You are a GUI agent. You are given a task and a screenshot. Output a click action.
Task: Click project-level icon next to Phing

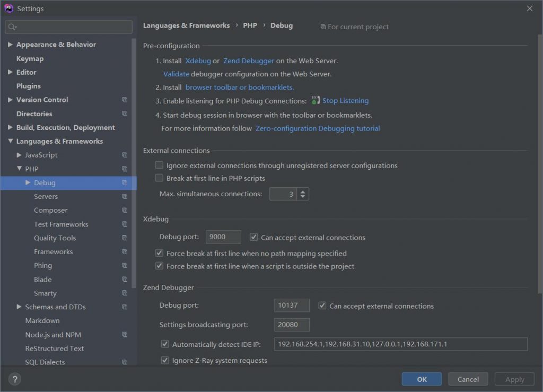pyautogui.click(x=125, y=266)
